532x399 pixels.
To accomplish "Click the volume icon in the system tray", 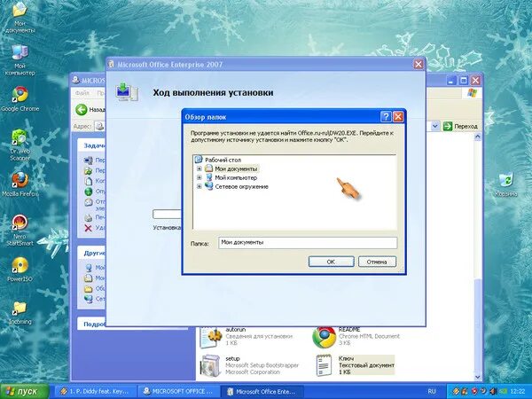I will coord(493,391).
